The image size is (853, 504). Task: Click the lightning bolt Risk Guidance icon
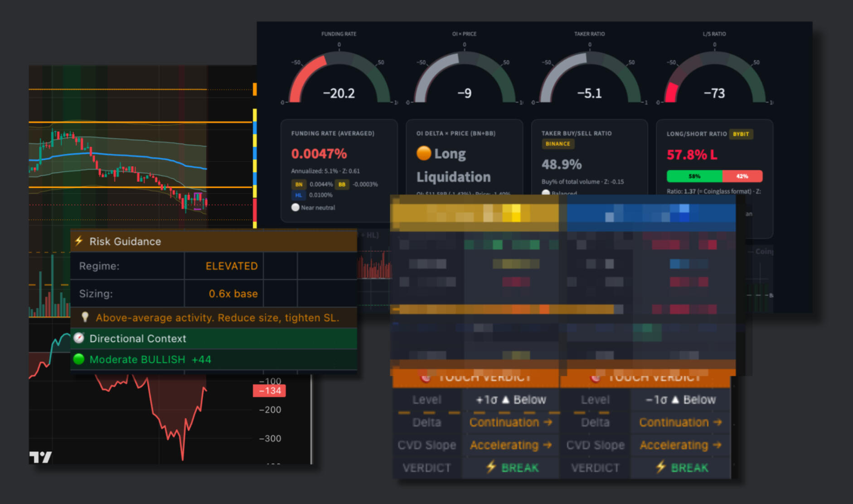point(79,241)
